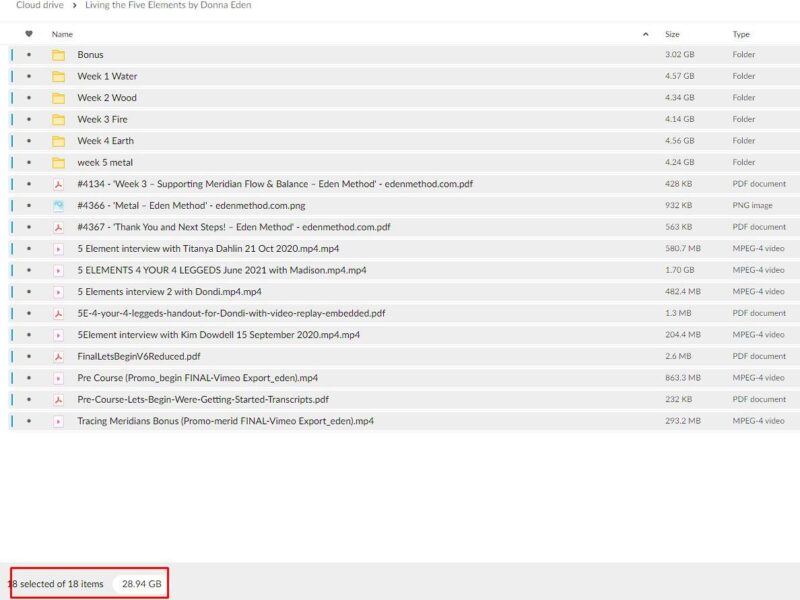Sort files by Type column header
Viewport: 800px width, 600px height.
coord(741,34)
